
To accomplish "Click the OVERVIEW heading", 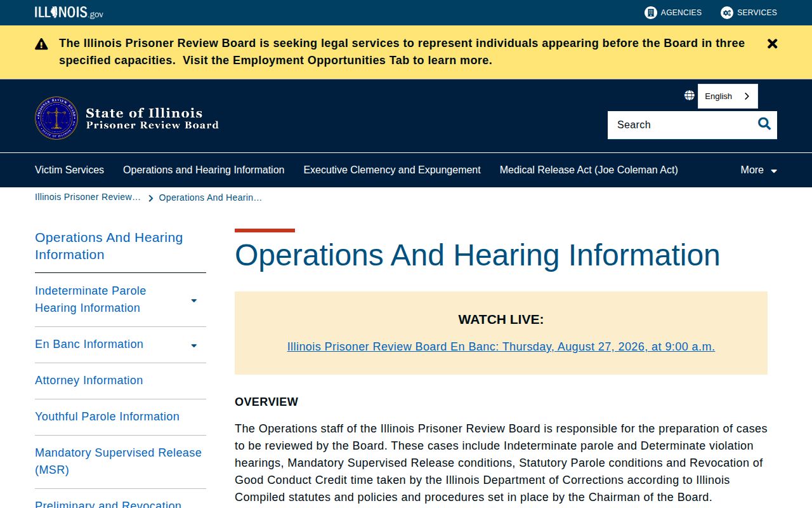I will (266, 402).
